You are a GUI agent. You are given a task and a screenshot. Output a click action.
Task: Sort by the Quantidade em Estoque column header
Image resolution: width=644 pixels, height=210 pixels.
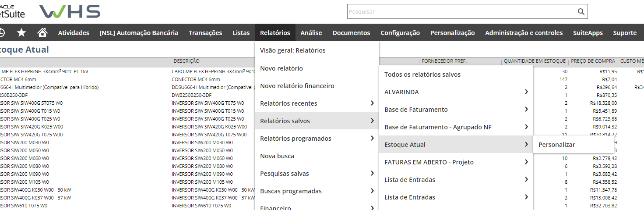[x=535, y=61]
